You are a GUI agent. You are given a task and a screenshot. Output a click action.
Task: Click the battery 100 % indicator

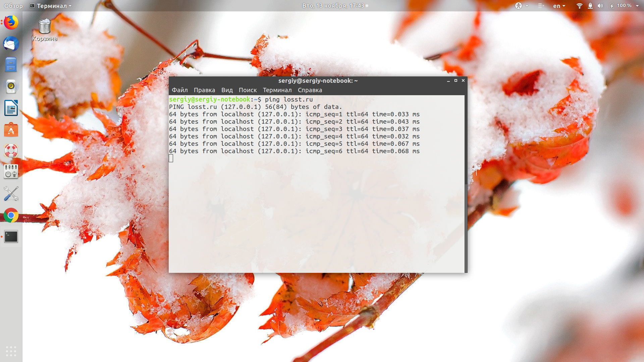pyautogui.click(x=620, y=6)
